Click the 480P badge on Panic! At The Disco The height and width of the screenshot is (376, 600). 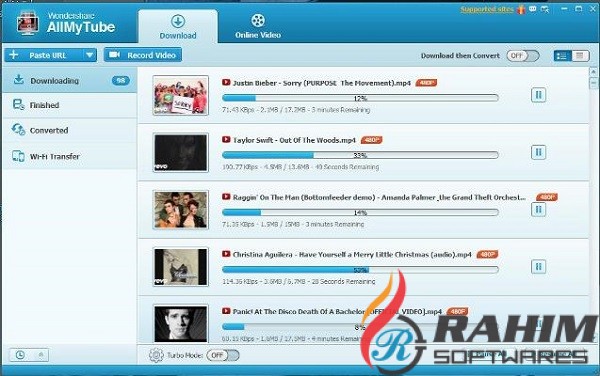(458, 311)
